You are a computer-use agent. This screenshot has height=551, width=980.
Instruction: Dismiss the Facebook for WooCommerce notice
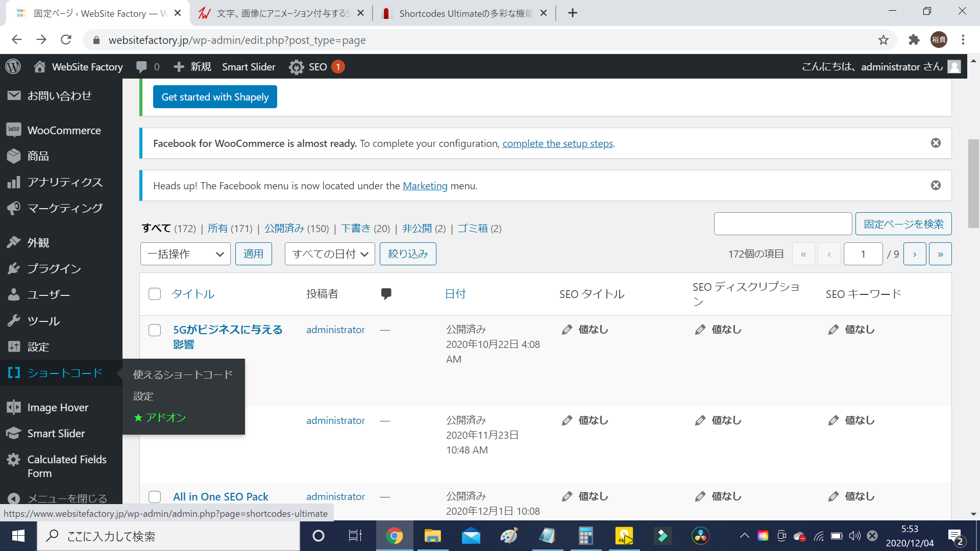click(936, 143)
